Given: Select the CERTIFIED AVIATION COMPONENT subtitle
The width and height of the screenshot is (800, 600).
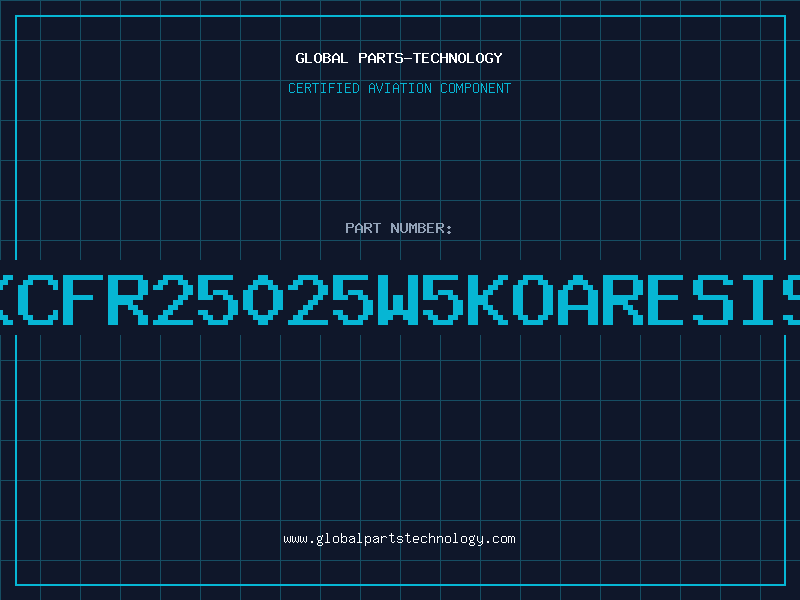Looking at the screenshot, I should [x=399, y=88].
